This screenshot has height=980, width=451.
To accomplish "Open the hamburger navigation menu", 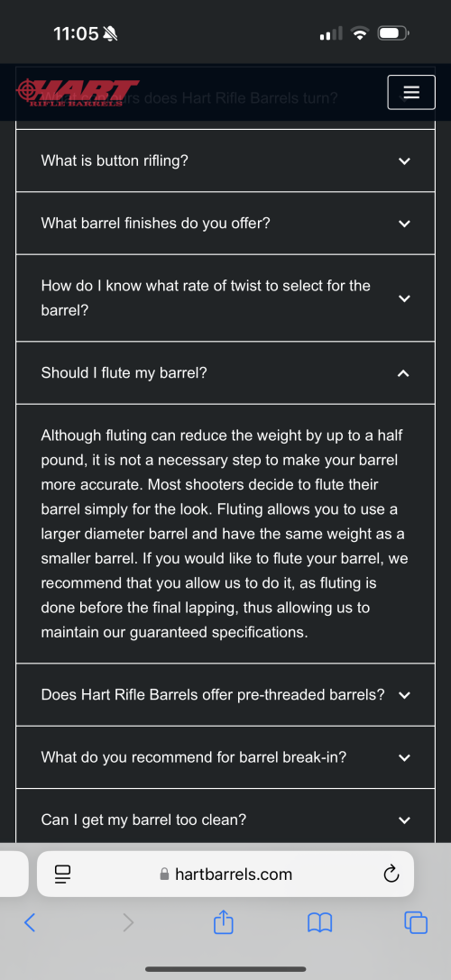I will tap(411, 93).
